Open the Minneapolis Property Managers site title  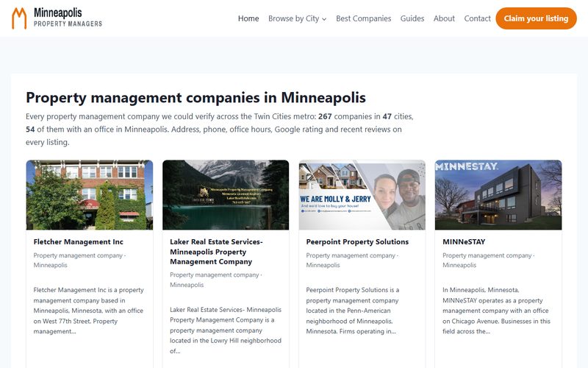point(68,18)
